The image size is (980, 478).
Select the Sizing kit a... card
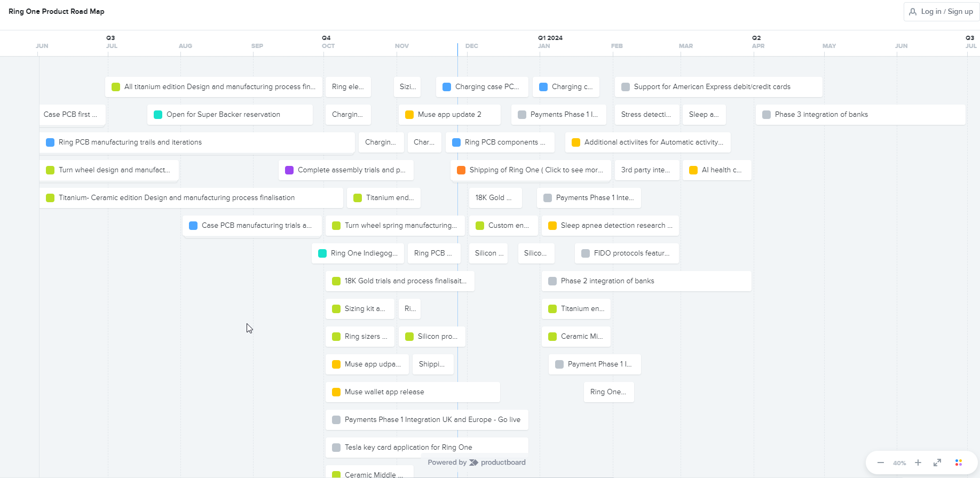(x=360, y=309)
